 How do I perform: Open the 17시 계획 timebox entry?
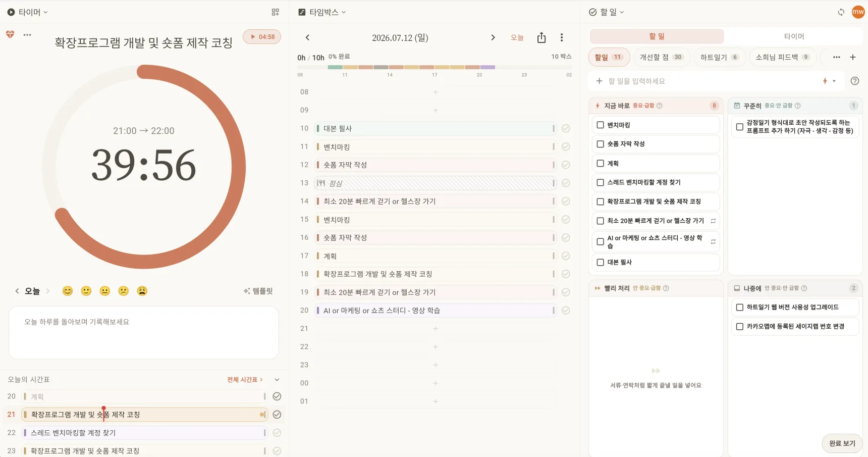tap(436, 256)
